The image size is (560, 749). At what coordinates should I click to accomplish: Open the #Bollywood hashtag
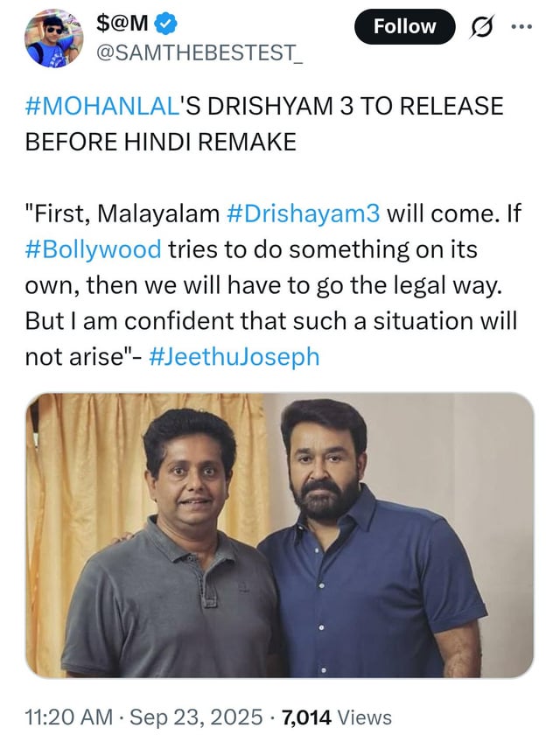(x=93, y=249)
